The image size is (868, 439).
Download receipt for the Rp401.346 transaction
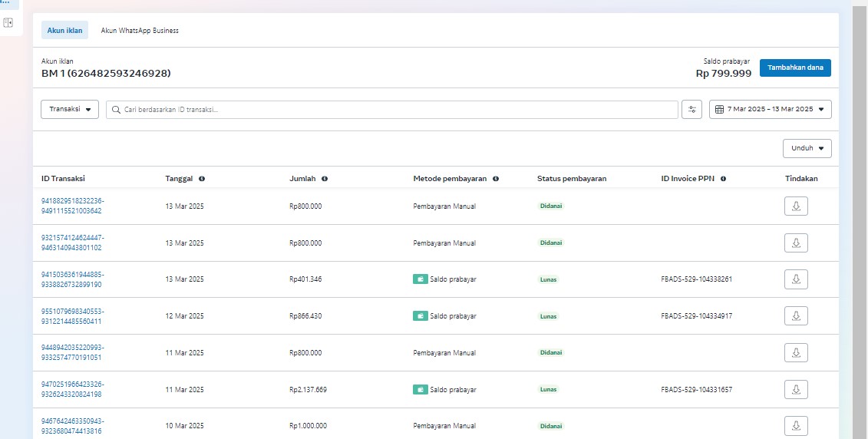coord(796,279)
